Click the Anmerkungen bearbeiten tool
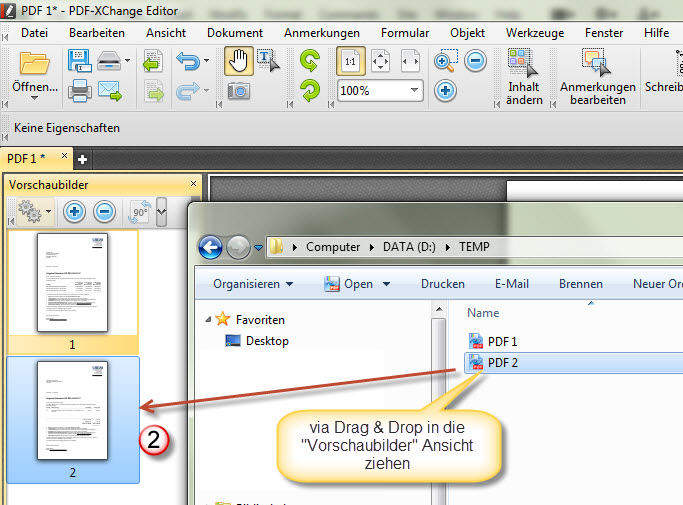683x505 pixels. coord(598,78)
